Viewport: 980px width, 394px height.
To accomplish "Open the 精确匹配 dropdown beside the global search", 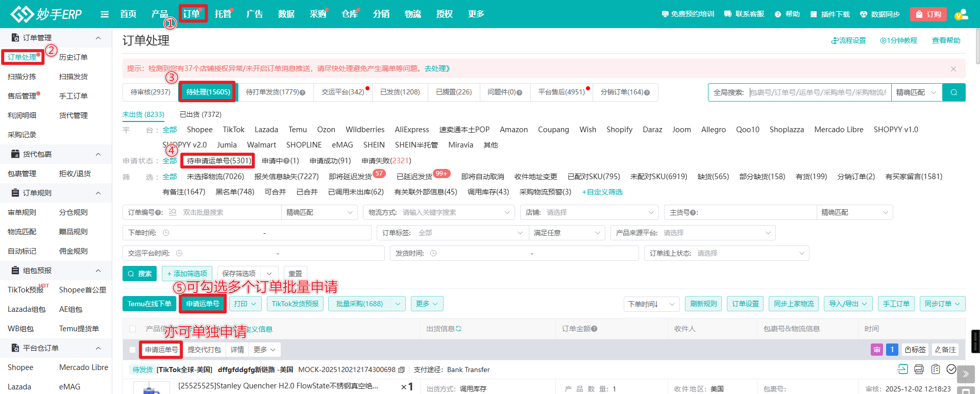I will pos(916,92).
